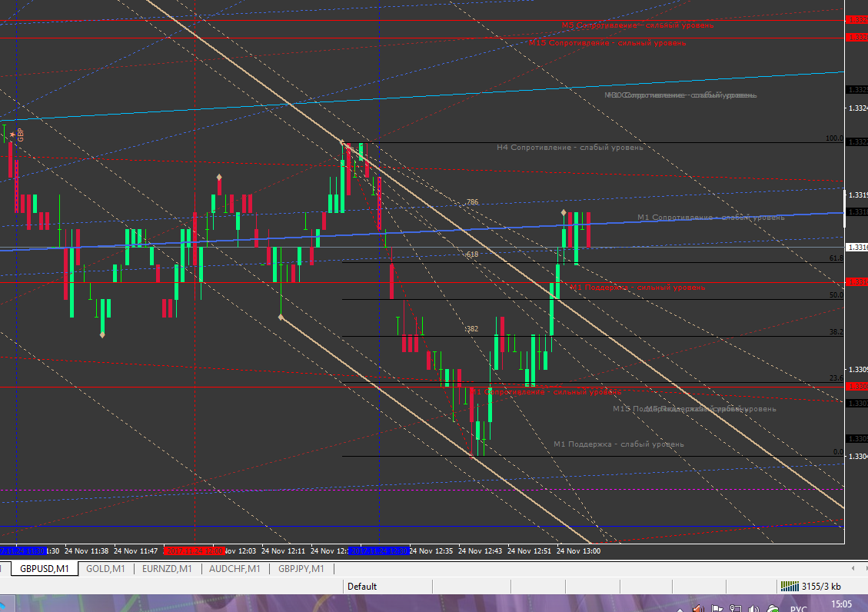Click the diamond marker above the 13:00 candles
The width and height of the screenshot is (868, 612).
tap(564, 212)
